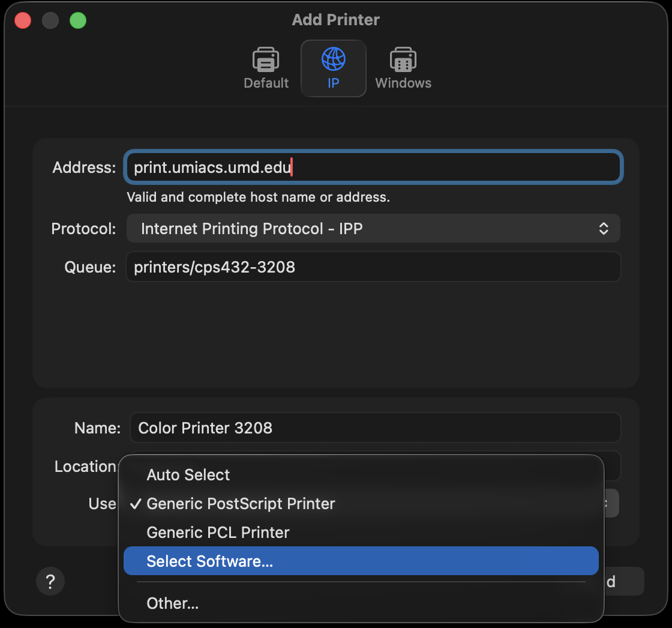Click Other… in the Use menu

[172, 603]
